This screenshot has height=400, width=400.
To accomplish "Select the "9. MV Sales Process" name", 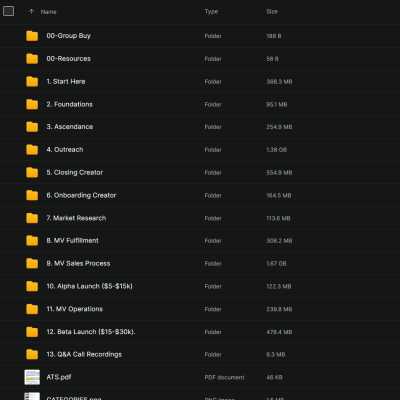I will point(78,263).
